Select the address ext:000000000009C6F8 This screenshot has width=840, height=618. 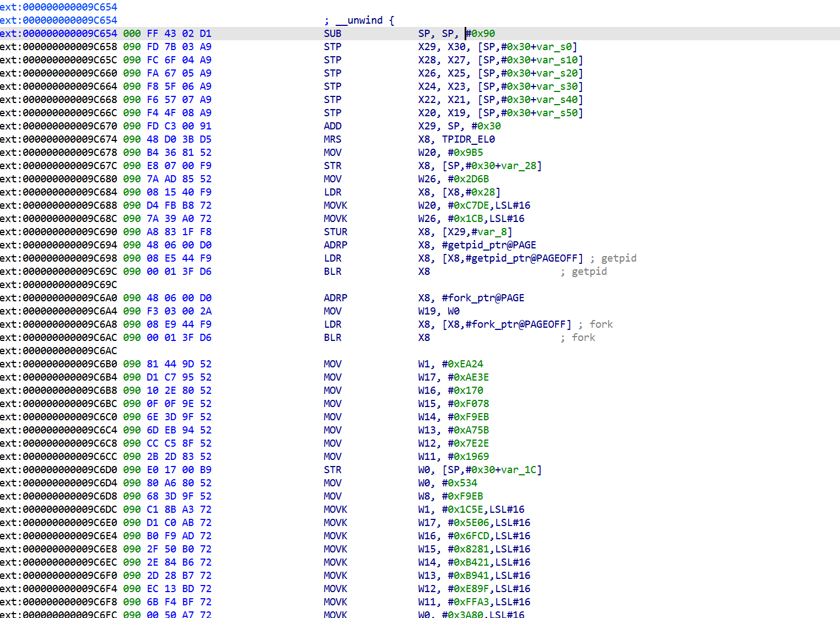[59, 602]
